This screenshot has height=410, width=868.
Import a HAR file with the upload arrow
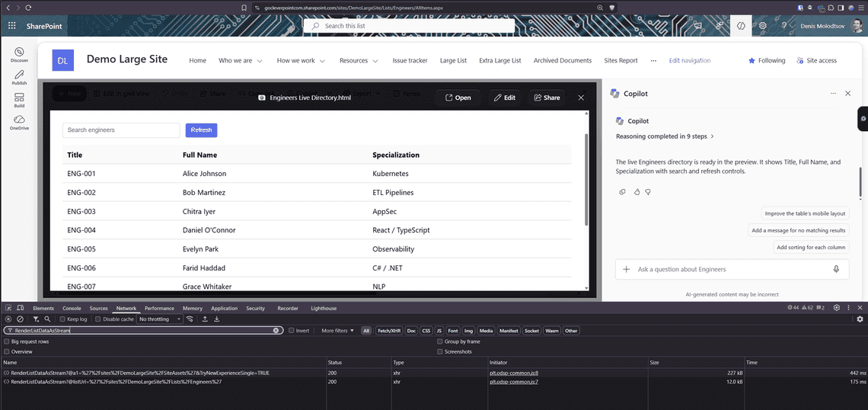205,319
